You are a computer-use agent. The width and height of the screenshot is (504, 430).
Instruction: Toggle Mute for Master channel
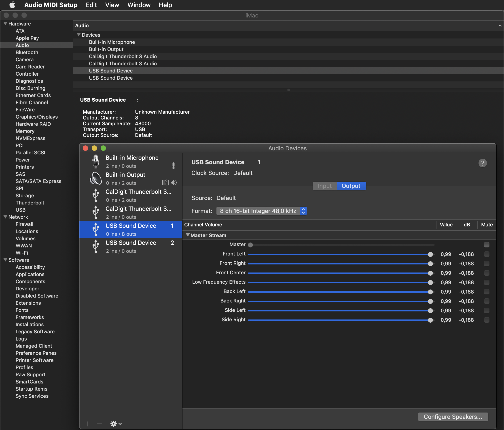point(487,245)
